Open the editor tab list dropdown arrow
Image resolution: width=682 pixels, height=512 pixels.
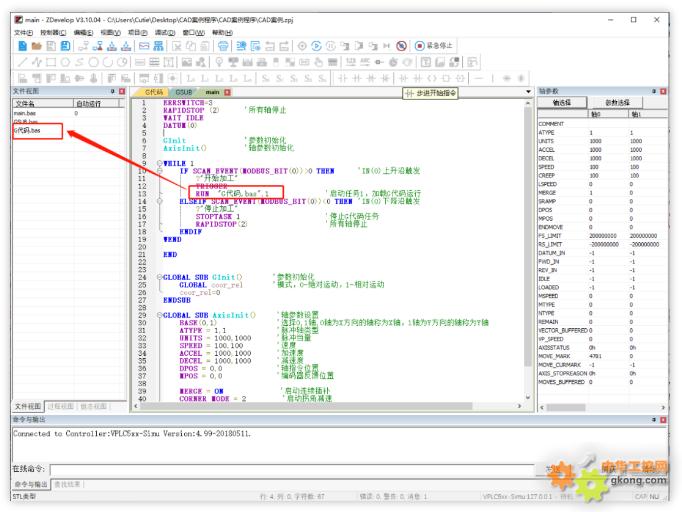pos(528,92)
